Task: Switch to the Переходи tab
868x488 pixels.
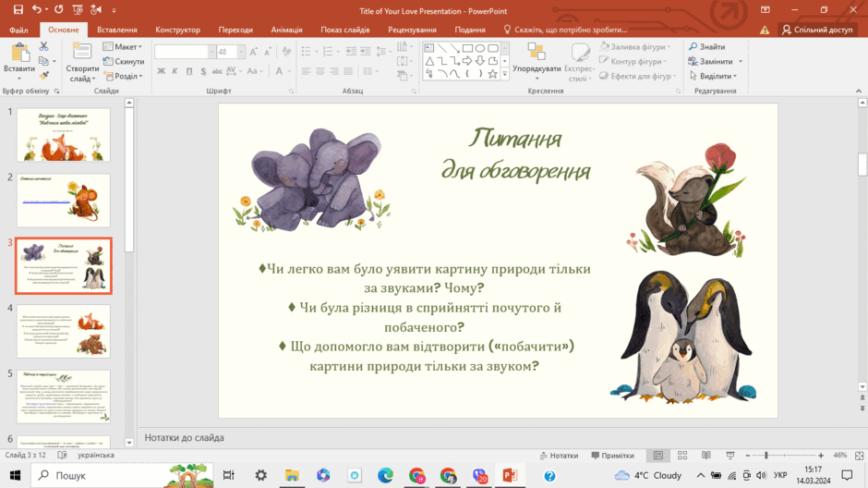Action: click(235, 30)
